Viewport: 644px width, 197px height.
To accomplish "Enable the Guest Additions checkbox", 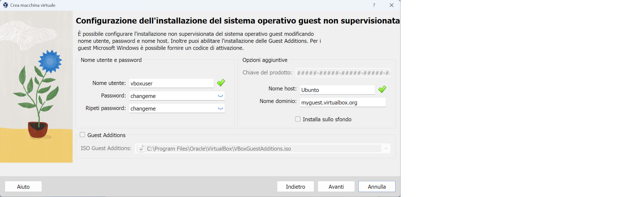I will point(82,135).
